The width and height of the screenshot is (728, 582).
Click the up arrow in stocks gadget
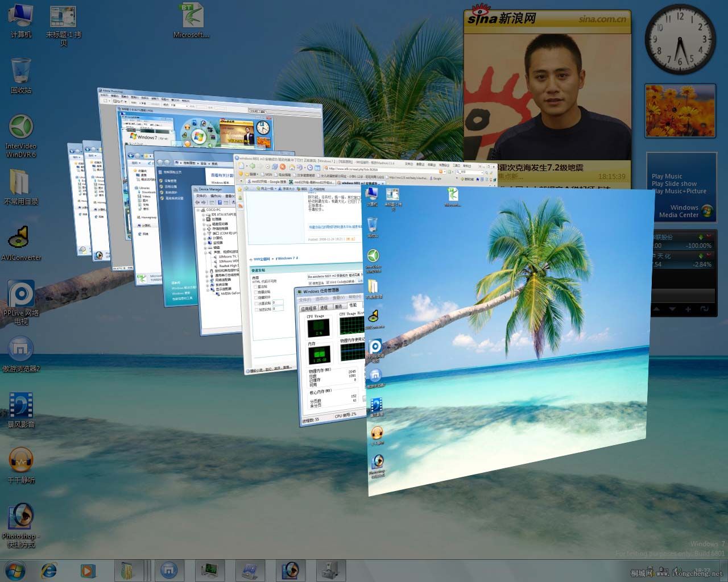[x=657, y=309]
